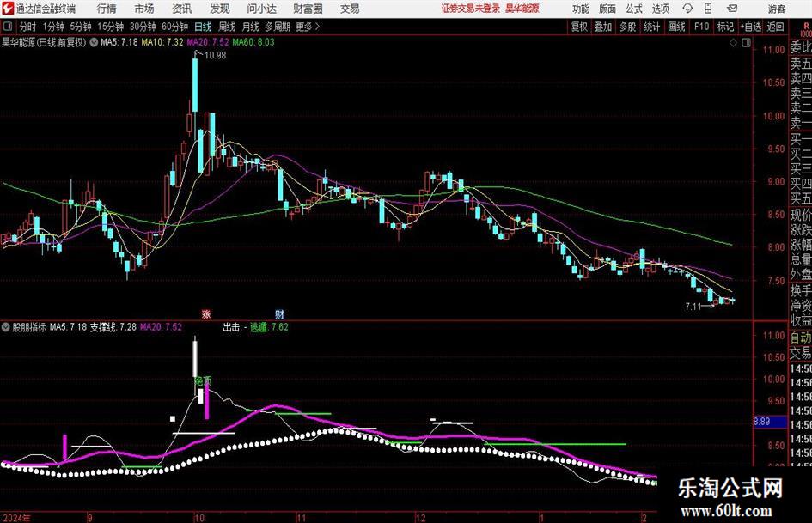Click the 统计 toolbar button
Viewport: 812px width, 523px height.
tap(652, 27)
